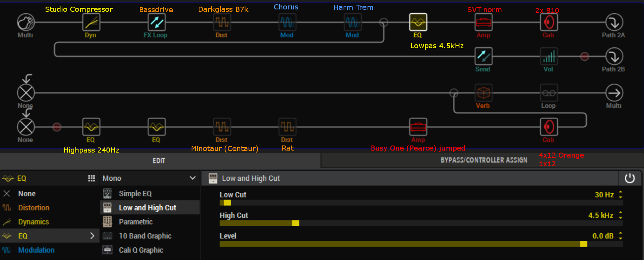Image resolution: width=644 pixels, height=260 pixels.
Task: Toggle the Low and High Cut bypass power button
Action: click(x=629, y=178)
